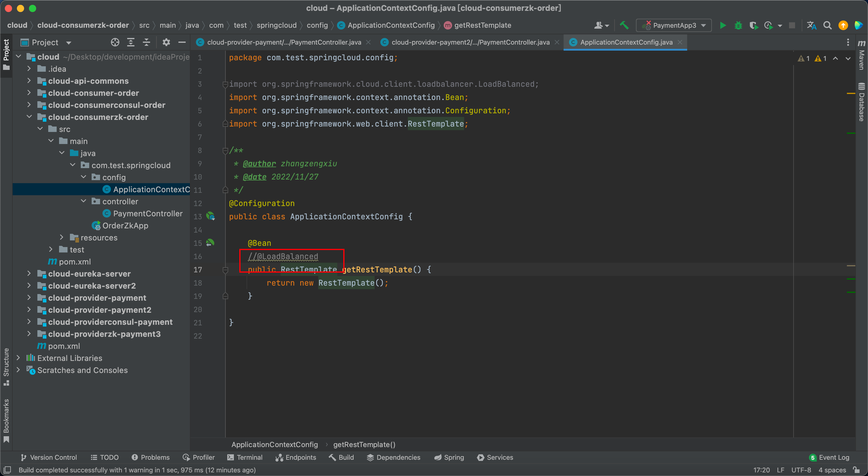Toggle the read-only lock icon in status bar
The image size is (868, 476).
tap(856, 470)
